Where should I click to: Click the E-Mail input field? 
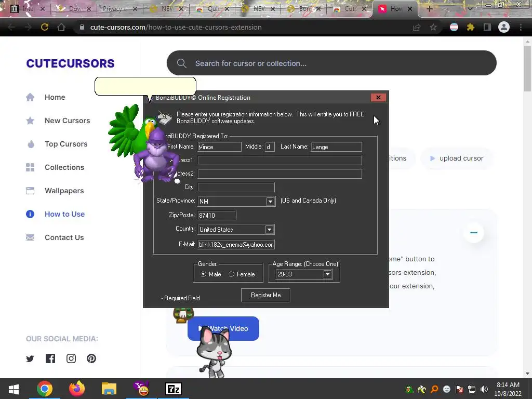pyautogui.click(x=236, y=245)
